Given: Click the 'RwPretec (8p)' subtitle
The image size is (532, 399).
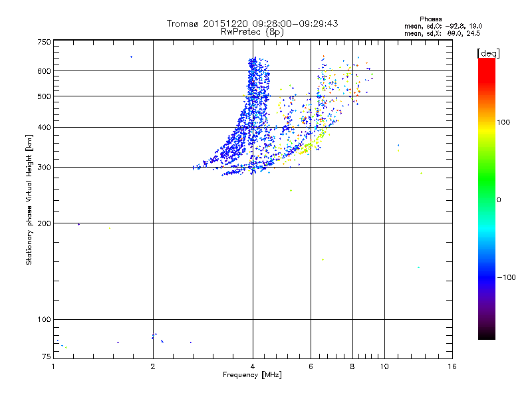Looking at the screenshot, I should (x=252, y=32).
